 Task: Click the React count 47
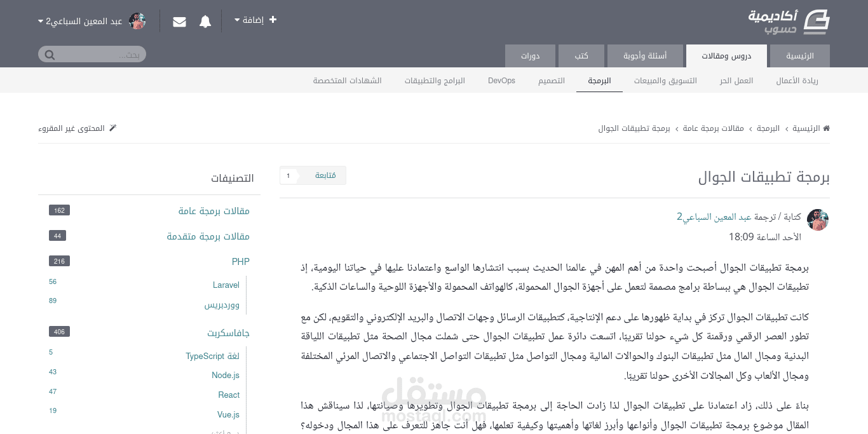[53, 391]
